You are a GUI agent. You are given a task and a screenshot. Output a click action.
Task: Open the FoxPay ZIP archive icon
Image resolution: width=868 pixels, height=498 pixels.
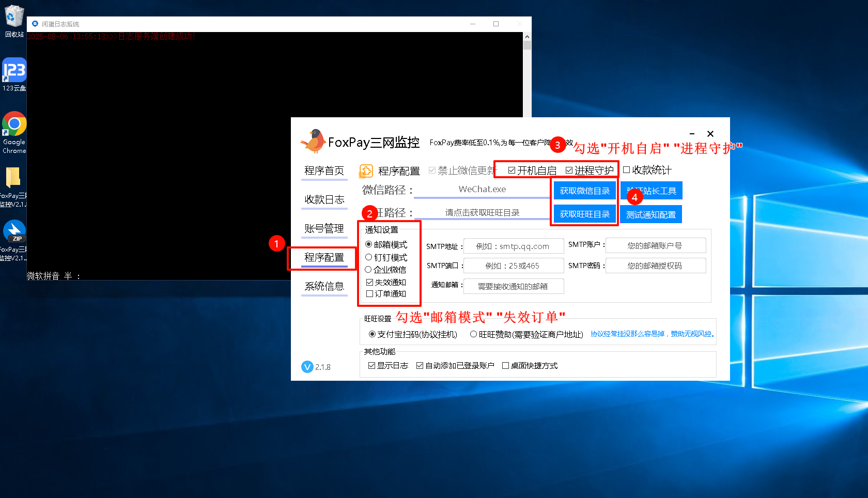(14, 232)
